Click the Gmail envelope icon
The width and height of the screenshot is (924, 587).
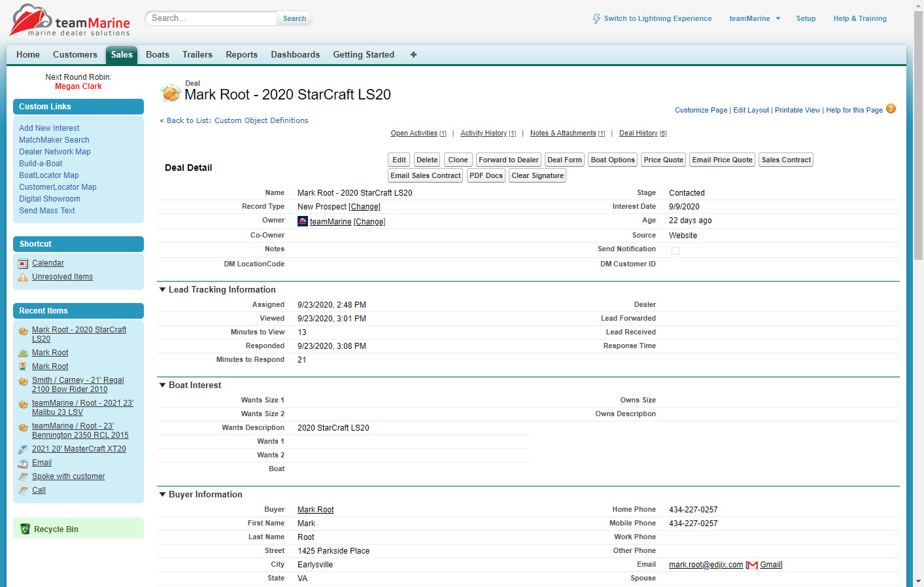point(752,565)
